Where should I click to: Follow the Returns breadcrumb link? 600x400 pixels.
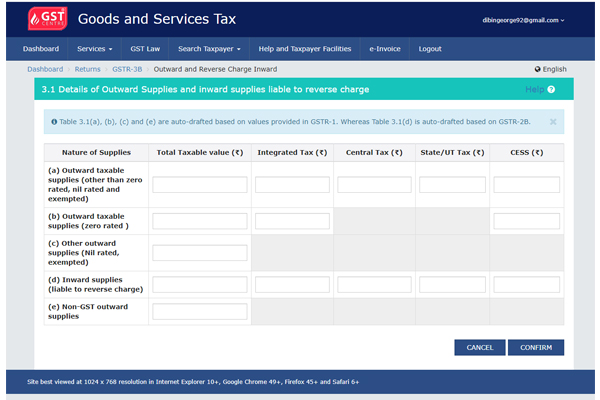tap(87, 69)
